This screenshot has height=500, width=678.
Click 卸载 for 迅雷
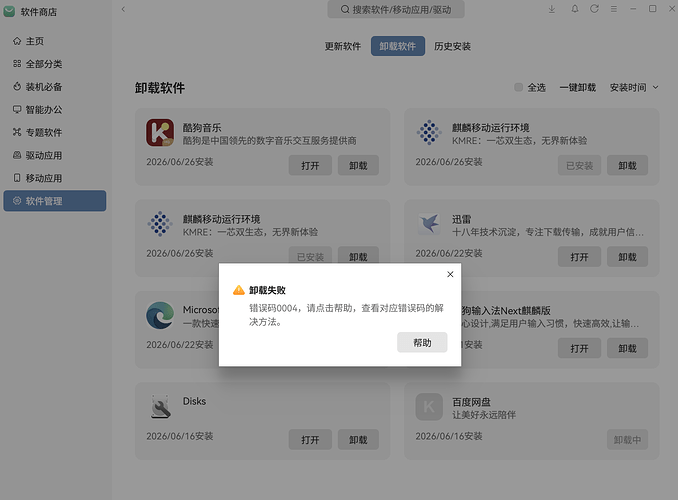pos(627,256)
